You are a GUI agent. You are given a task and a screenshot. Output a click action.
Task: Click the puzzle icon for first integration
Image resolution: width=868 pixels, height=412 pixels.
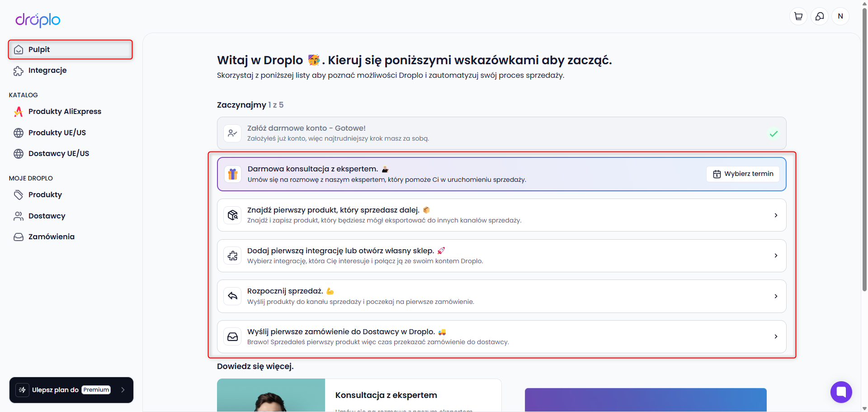tap(233, 256)
